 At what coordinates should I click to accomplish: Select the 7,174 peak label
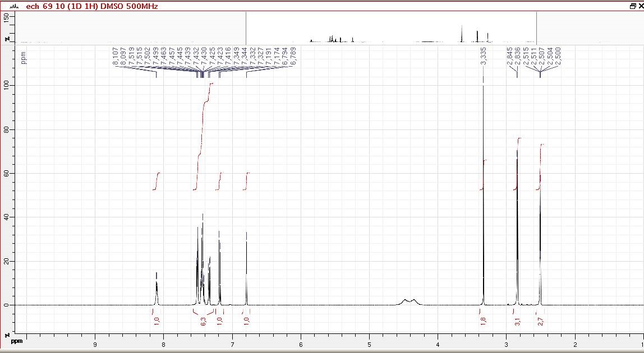[277, 56]
